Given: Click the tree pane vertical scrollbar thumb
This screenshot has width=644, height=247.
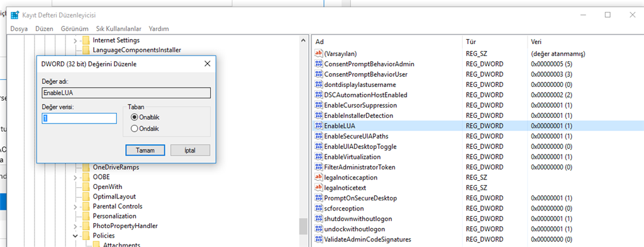Looking at the screenshot, I should 304,226.
